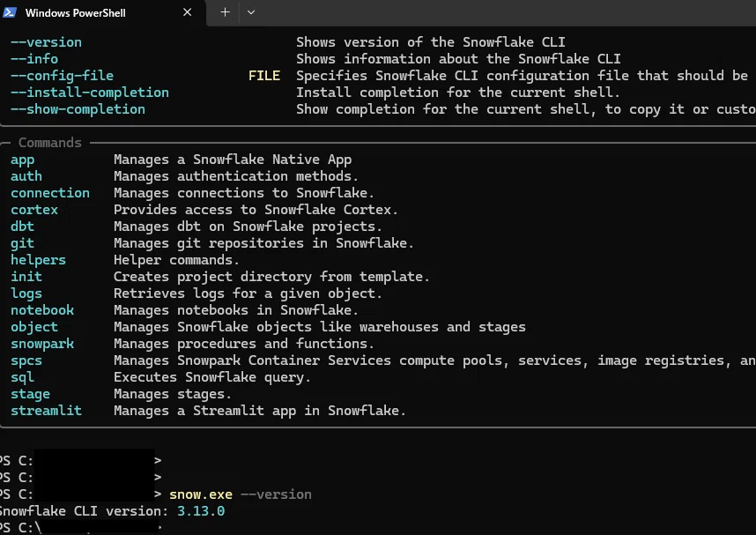
Task: Click the sql command name
Action: coord(22,377)
